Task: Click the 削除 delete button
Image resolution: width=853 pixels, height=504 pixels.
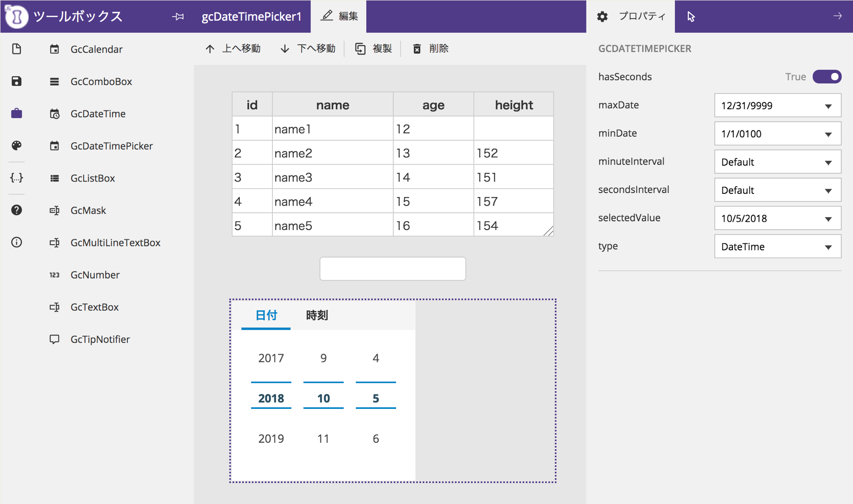Action: tap(431, 48)
